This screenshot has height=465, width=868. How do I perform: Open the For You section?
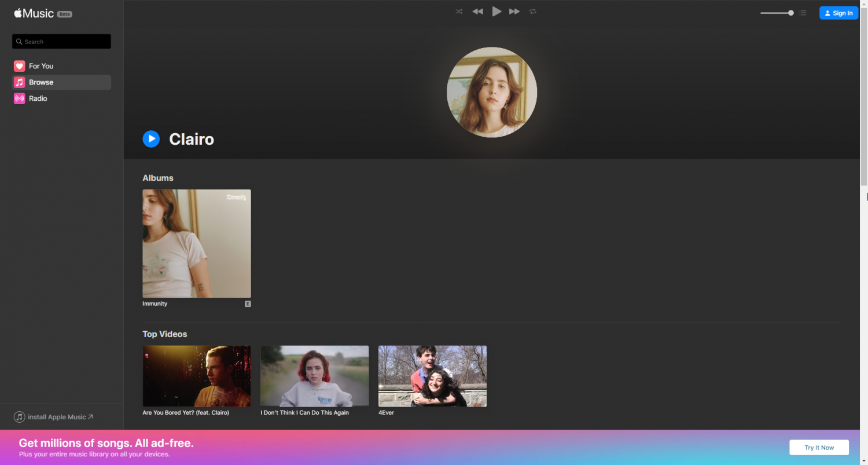pyautogui.click(x=62, y=66)
